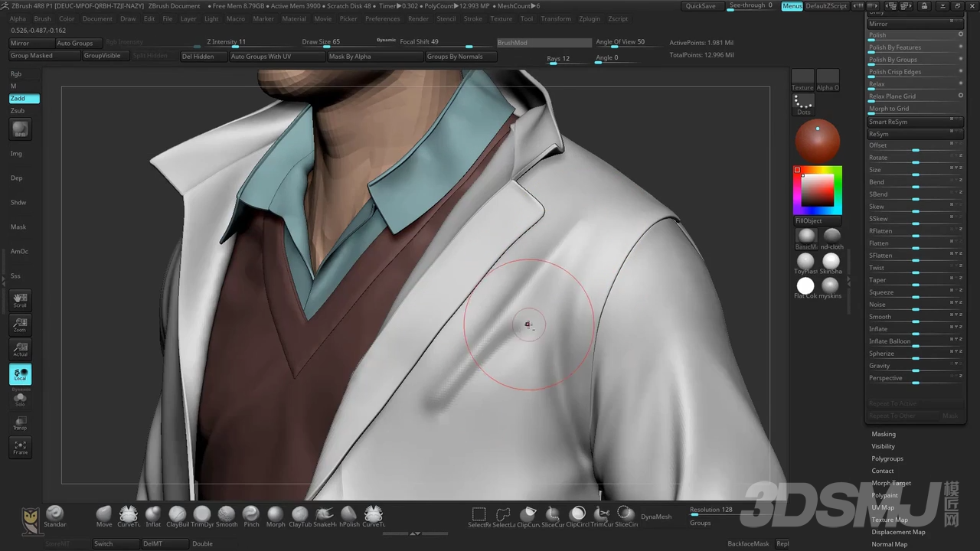Pick the ClipCircle brush

click(577, 517)
